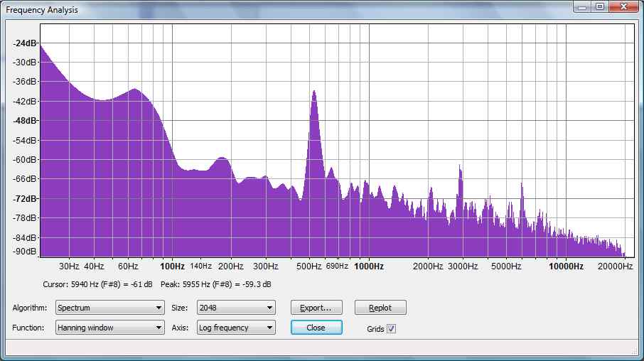Click the Export... button
Viewport: 644px width, 361px height.
point(316,308)
